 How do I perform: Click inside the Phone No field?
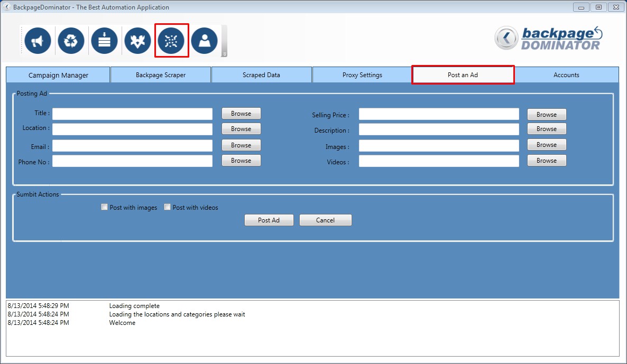pos(132,161)
